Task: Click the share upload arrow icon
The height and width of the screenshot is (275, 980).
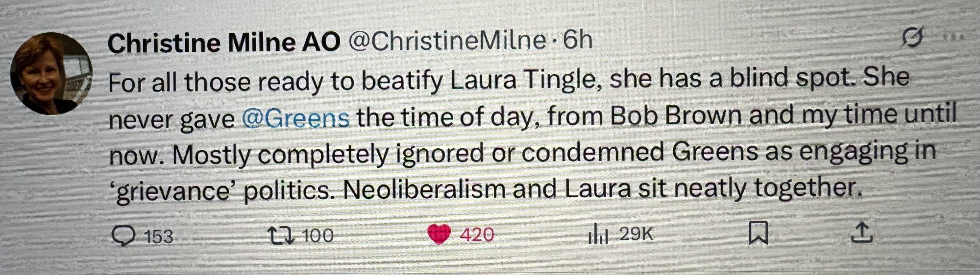Action: (861, 232)
